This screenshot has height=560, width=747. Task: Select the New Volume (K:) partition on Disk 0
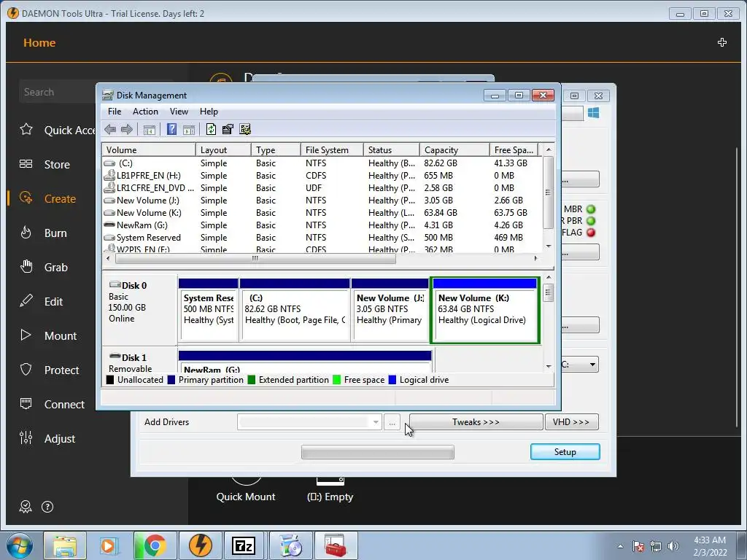pyautogui.click(x=485, y=311)
